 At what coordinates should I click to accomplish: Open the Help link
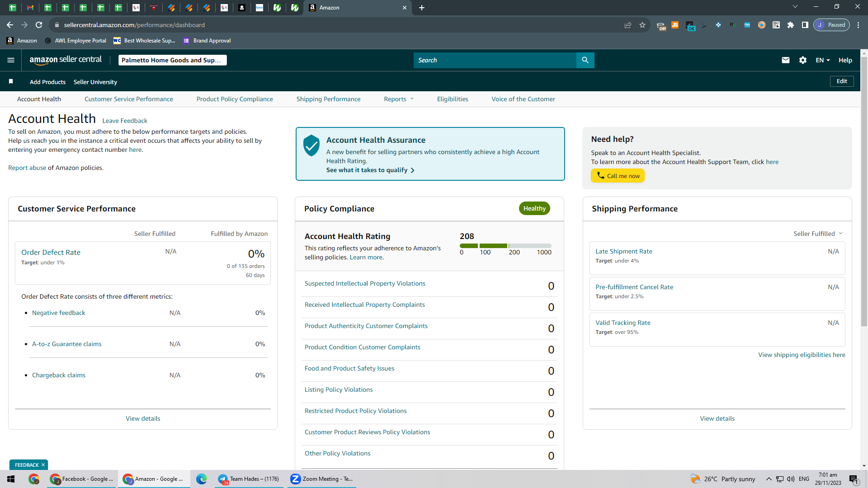(845, 60)
